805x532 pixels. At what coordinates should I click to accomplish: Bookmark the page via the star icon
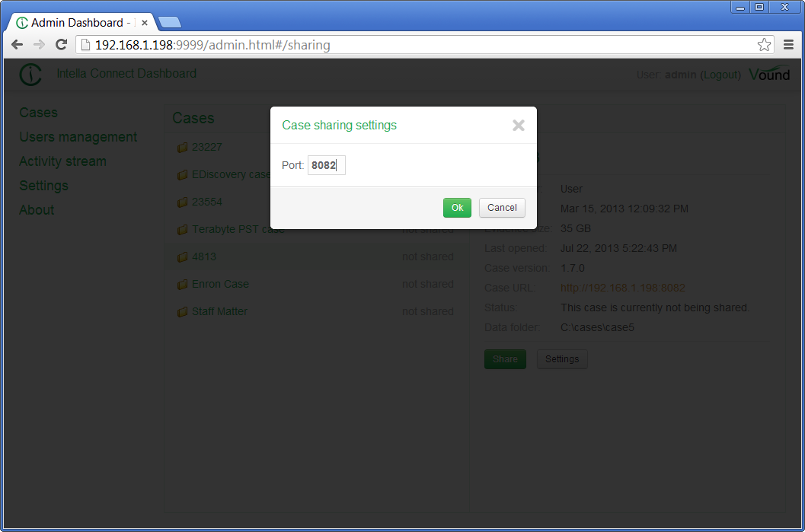click(x=764, y=44)
